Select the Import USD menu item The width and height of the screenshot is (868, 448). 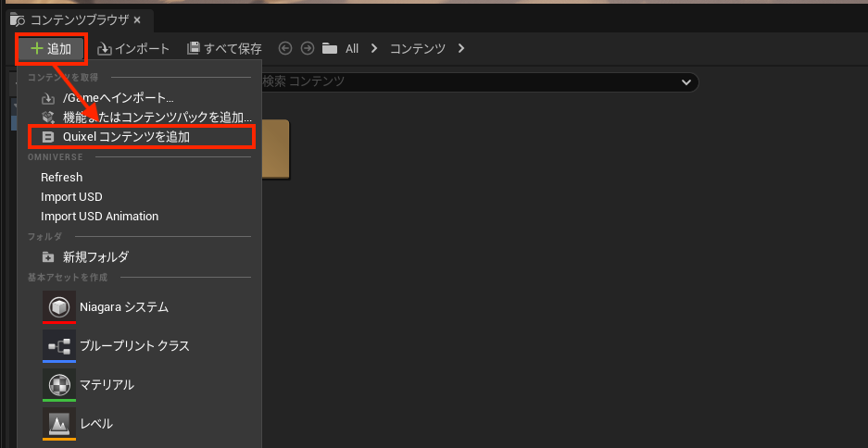[x=71, y=196]
